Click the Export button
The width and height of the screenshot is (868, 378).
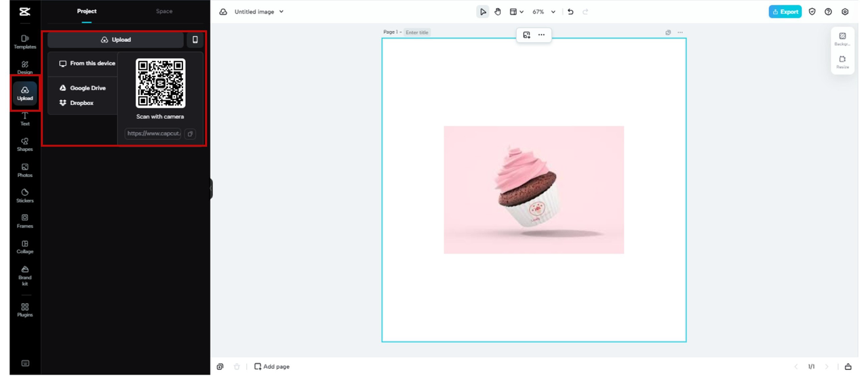tap(785, 12)
